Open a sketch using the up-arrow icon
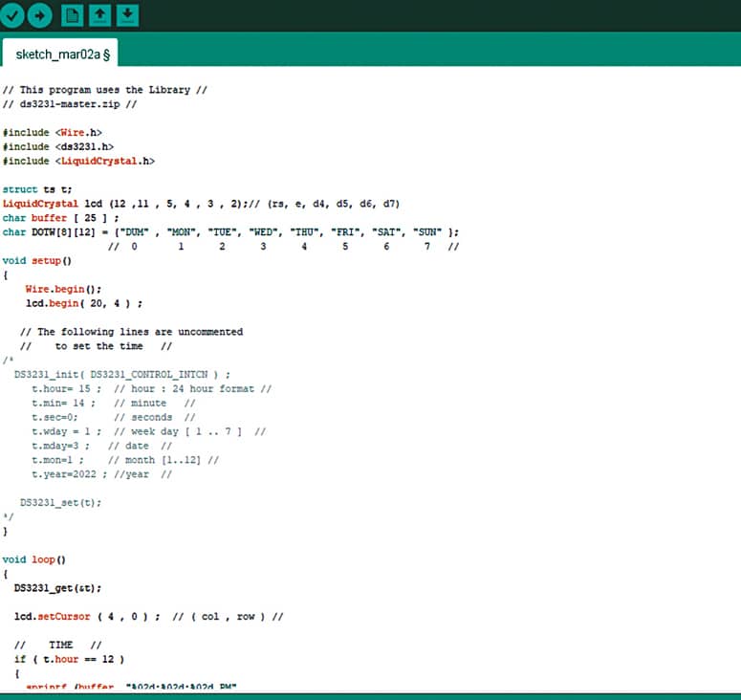 pyautogui.click(x=100, y=14)
